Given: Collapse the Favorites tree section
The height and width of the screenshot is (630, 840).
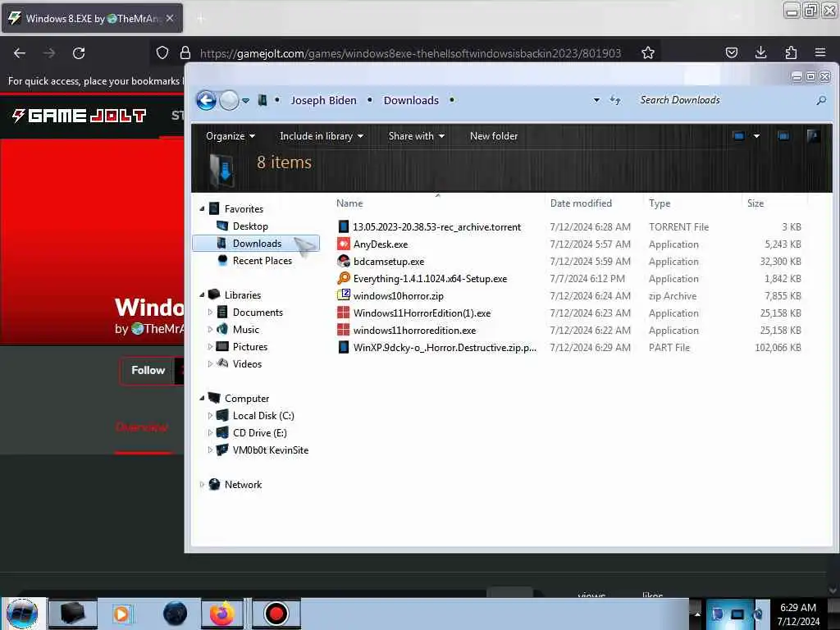Looking at the screenshot, I should coord(202,209).
